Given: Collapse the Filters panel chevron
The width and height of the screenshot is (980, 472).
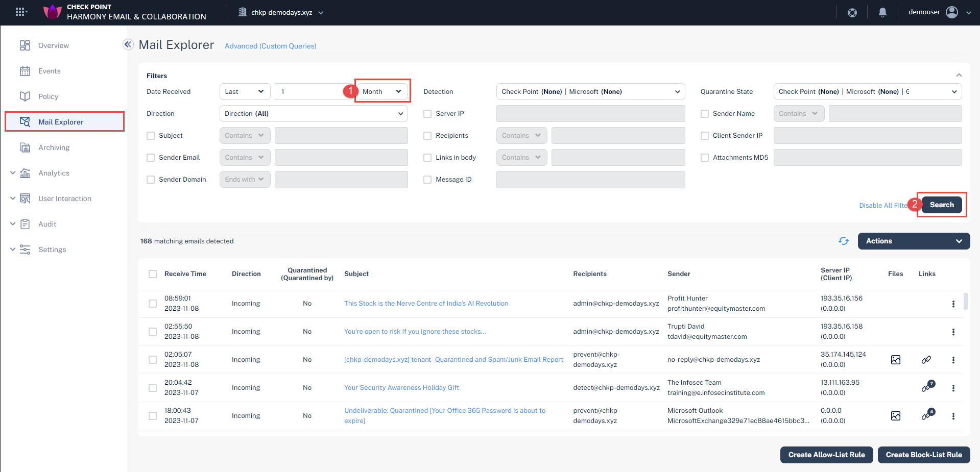Looking at the screenshot, I should [959, 75].
